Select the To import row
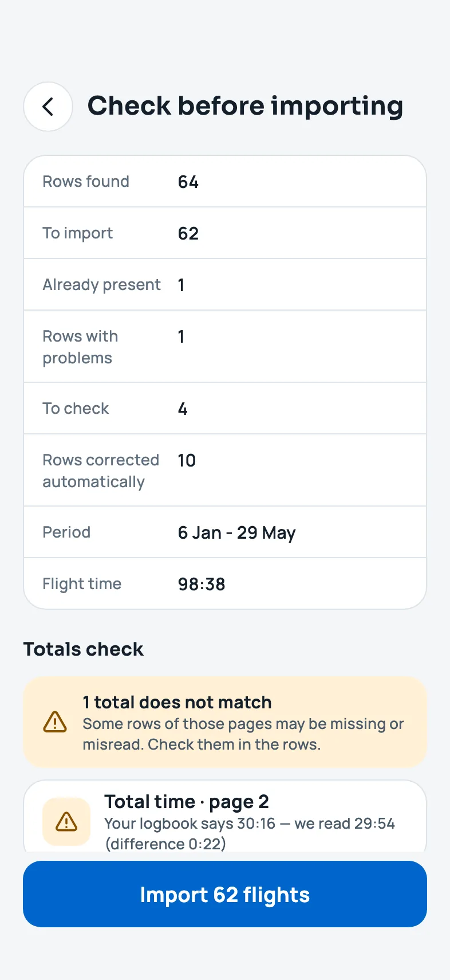 [x=225, y=233]
